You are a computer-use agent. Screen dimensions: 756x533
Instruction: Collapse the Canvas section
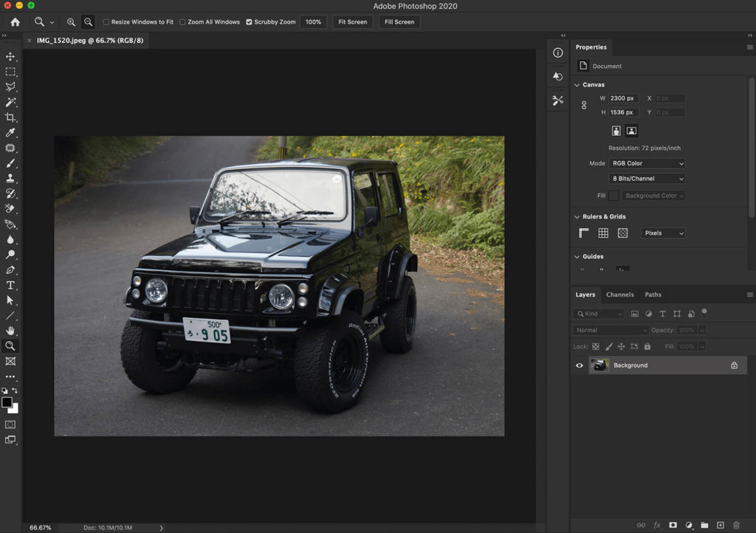tap(577, 85)
